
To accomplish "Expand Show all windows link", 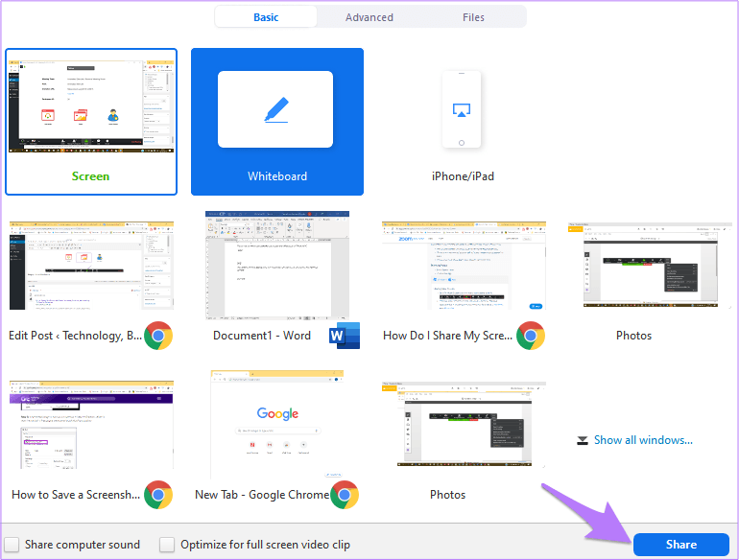I will pos(643,440).
